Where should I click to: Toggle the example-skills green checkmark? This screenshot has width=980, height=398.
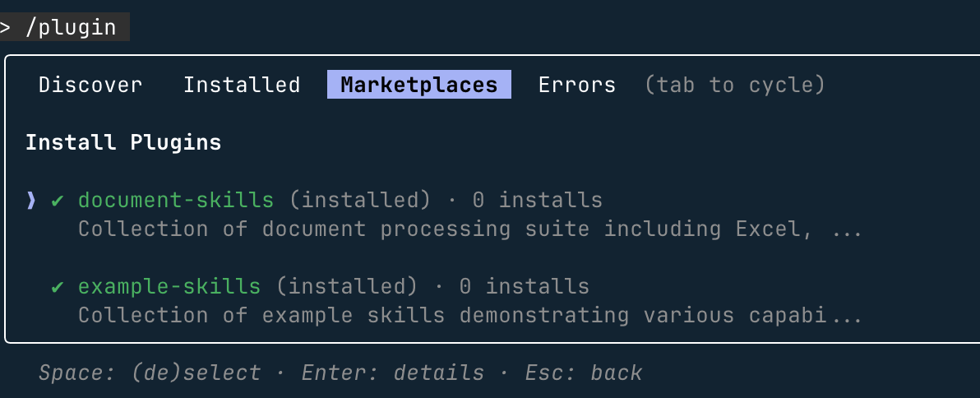coord(58,286)
